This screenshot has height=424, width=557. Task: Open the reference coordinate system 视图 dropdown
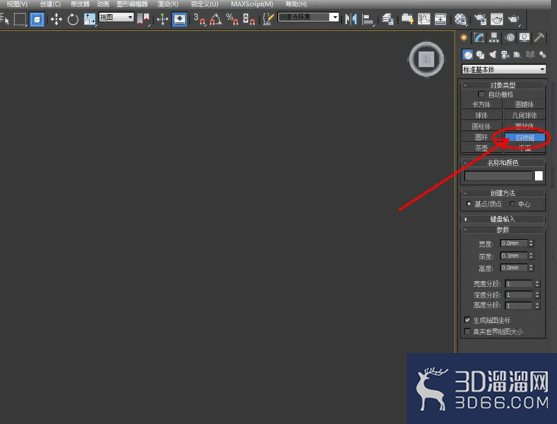pyautogui.click(x=116, y=17)
